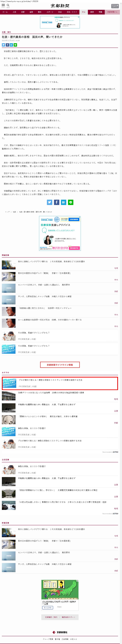Open the 政治 navigation tab
The height and width of the screenshot is (644, 122).
click(x=84, y=12)
